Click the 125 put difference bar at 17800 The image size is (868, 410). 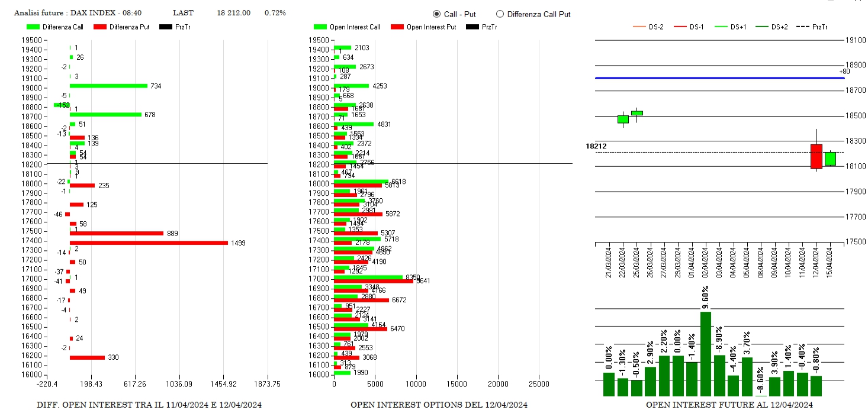76,205
